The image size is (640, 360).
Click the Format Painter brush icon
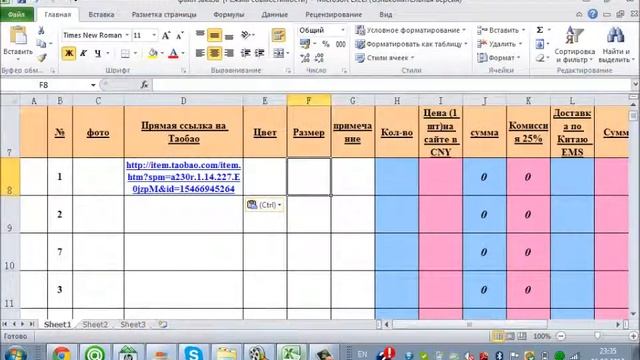point(41,58)
